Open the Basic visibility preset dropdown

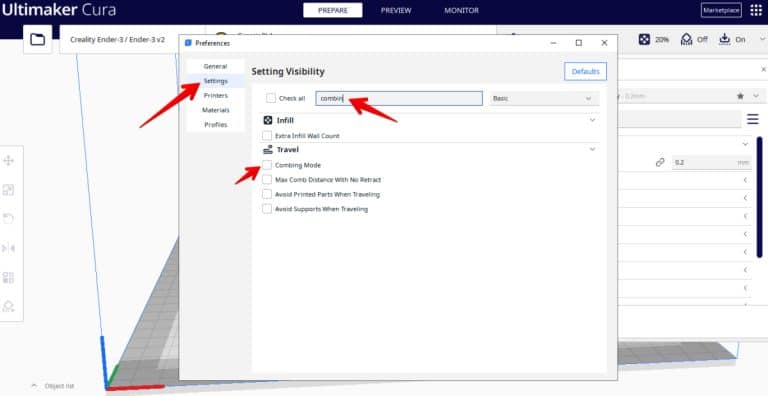544,99
